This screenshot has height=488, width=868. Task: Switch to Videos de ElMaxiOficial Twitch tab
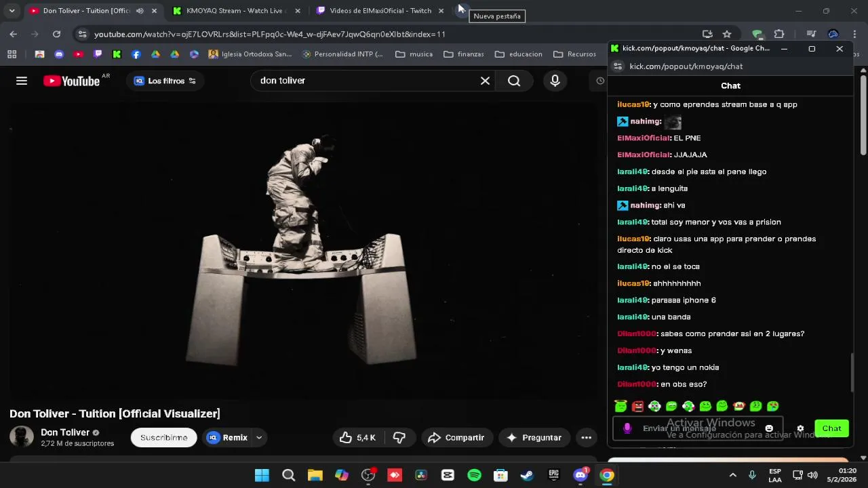(380, 11)
